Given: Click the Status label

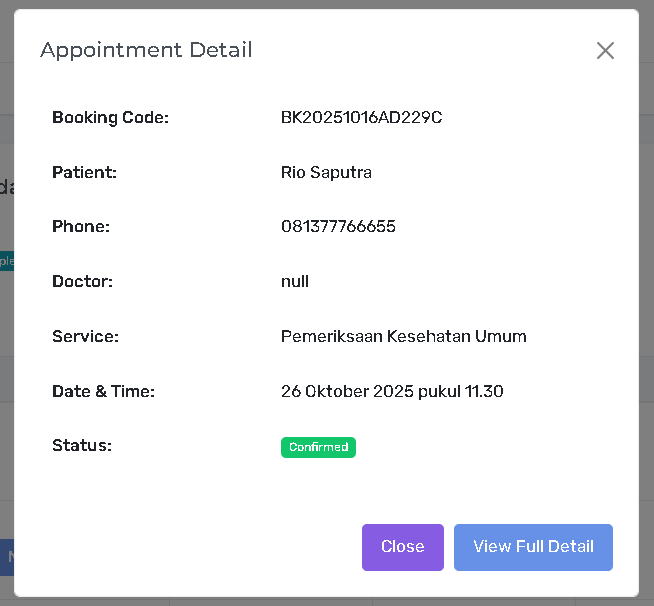Looking at the screenshot, I should (x=82, y=445).
